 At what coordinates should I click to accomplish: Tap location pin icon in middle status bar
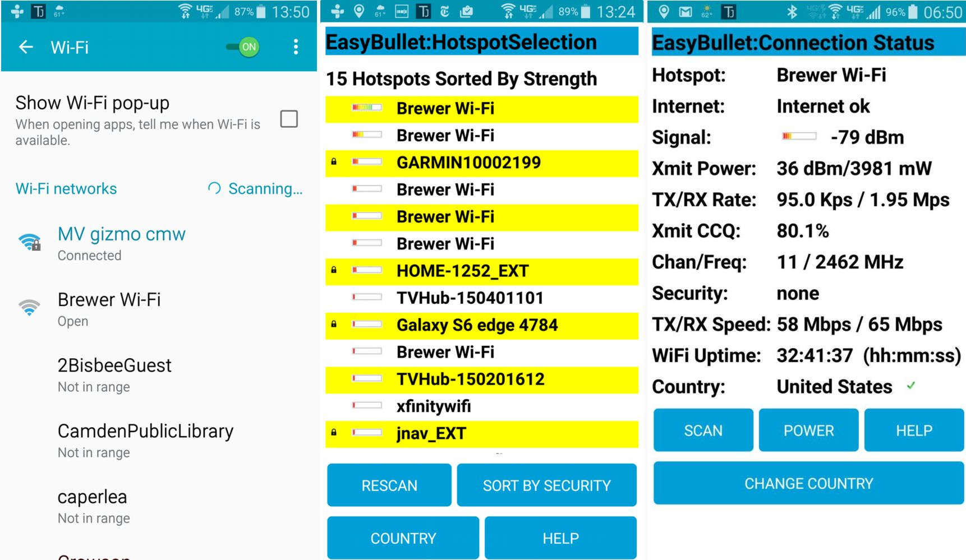point(359,11)
